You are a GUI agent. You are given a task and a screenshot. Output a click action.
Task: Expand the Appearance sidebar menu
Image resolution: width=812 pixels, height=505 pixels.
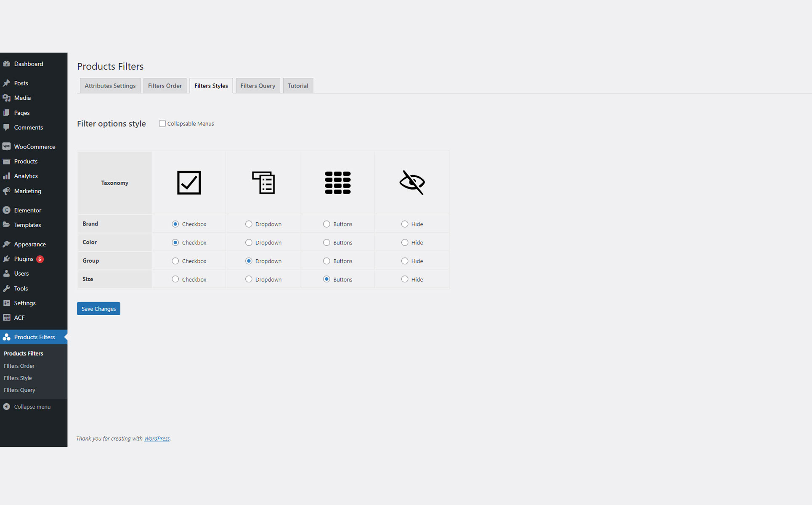coord(29,244)
